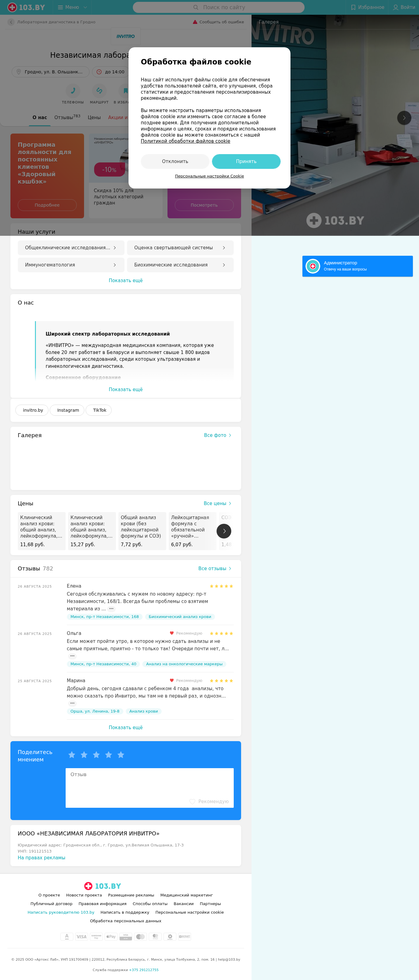Click the Телефоны phone icon
The width and height of the screenshot is (419, 980).
click(x=73, y=91)
